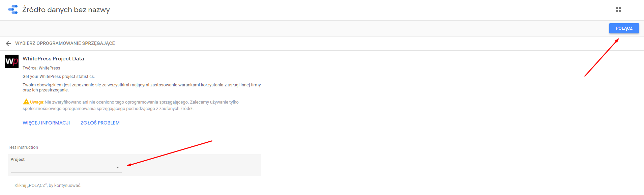
Task: Click the blue POŁĄCZ button
Action: [x=624, y=28]
